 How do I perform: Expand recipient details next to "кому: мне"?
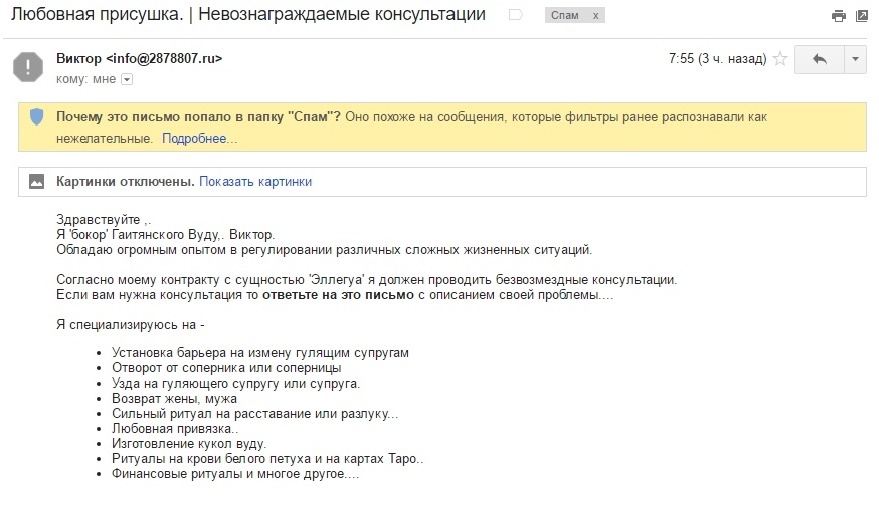[x=127, y=79]
